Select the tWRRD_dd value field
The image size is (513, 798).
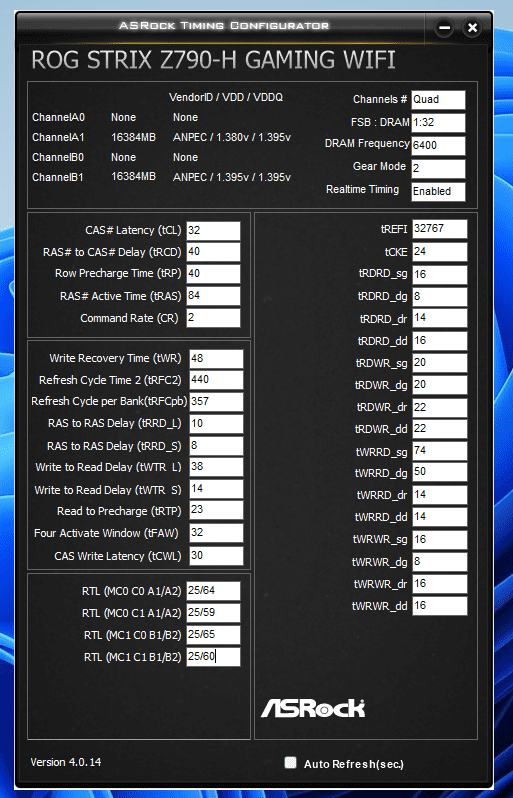[439, 517]
